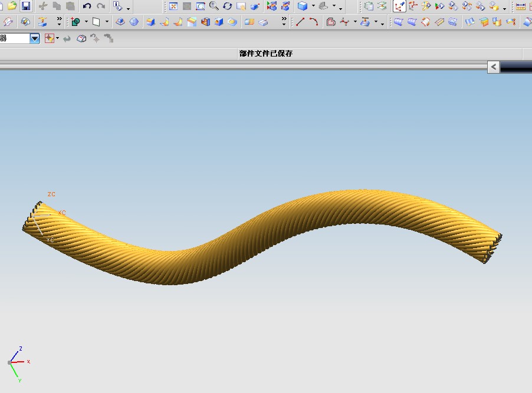Fit the model to the view
This screenshot has width=532, height=393.
[173, 6]
